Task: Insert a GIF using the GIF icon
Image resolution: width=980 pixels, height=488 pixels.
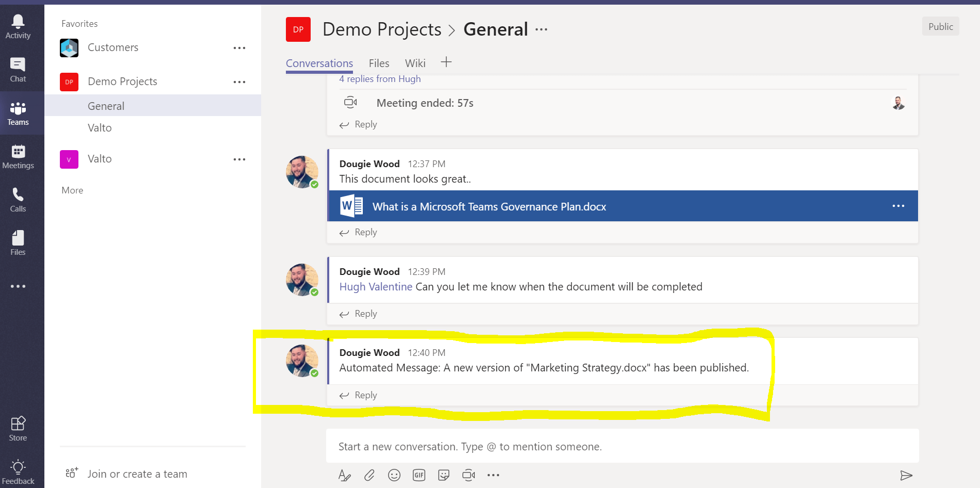Action: click(419, 475)
